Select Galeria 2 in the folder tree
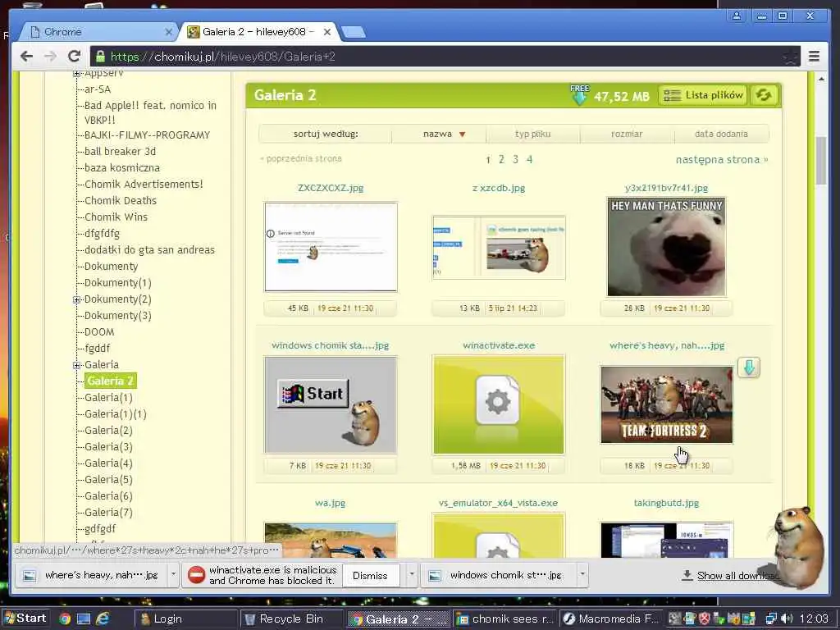 (110, 381)
